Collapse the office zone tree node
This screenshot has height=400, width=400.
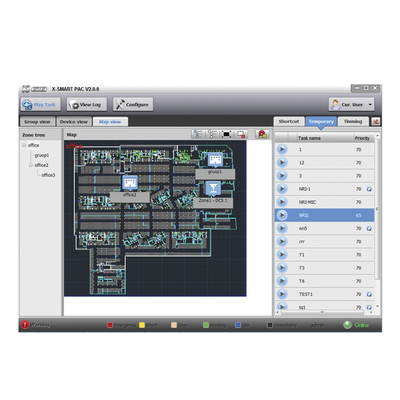pos(24,145)
